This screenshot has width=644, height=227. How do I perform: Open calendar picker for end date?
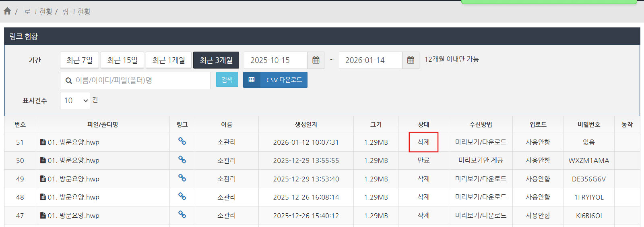pyautogui.click(x=411, y=60)
